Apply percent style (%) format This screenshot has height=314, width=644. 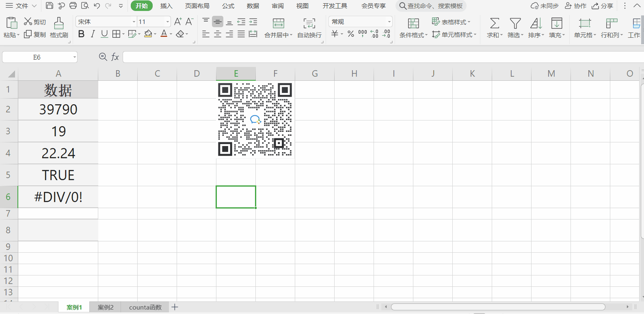tap(351, 34)
